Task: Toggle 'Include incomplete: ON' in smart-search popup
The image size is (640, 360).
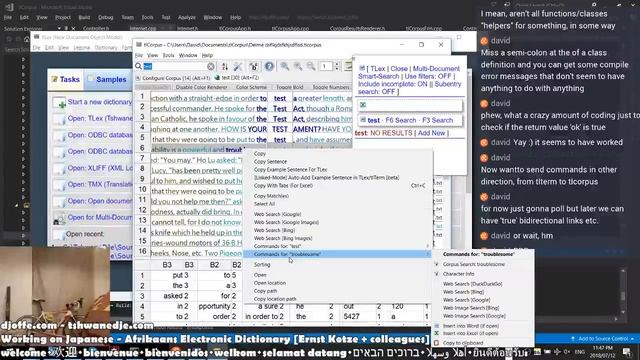Action: click(393, 84)
